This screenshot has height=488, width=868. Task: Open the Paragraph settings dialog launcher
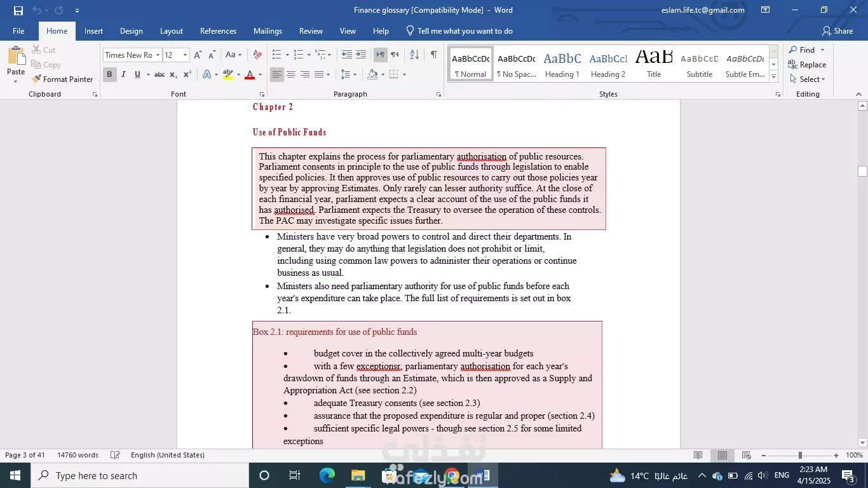pyautogui.click(x=438, y=95)
